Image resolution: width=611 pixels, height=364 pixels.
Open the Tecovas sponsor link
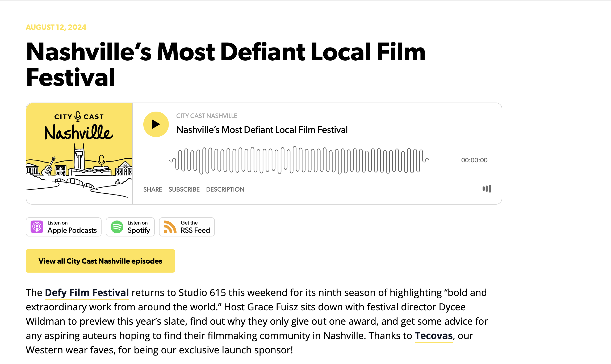[x=433, y=336]
